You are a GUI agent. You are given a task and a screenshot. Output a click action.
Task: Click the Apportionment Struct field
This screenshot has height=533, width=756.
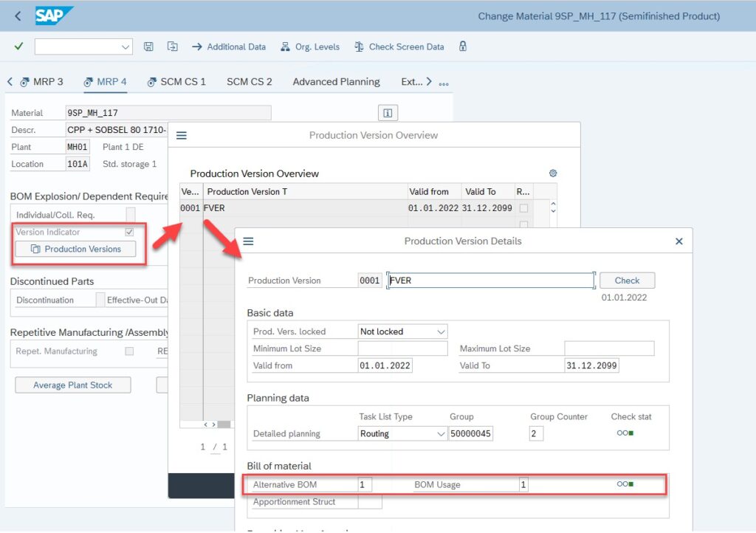pyautogui.click(x=370, y=502)
